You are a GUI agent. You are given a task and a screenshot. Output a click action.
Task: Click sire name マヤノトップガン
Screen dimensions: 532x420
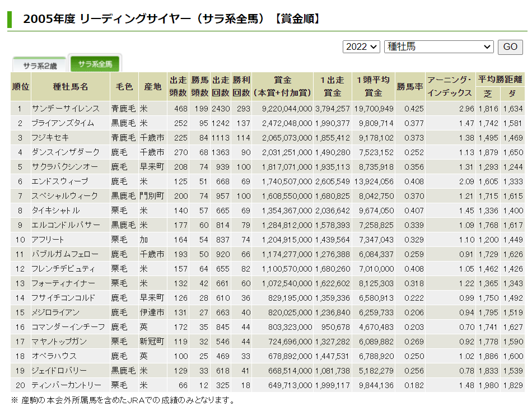click(59, 342)
